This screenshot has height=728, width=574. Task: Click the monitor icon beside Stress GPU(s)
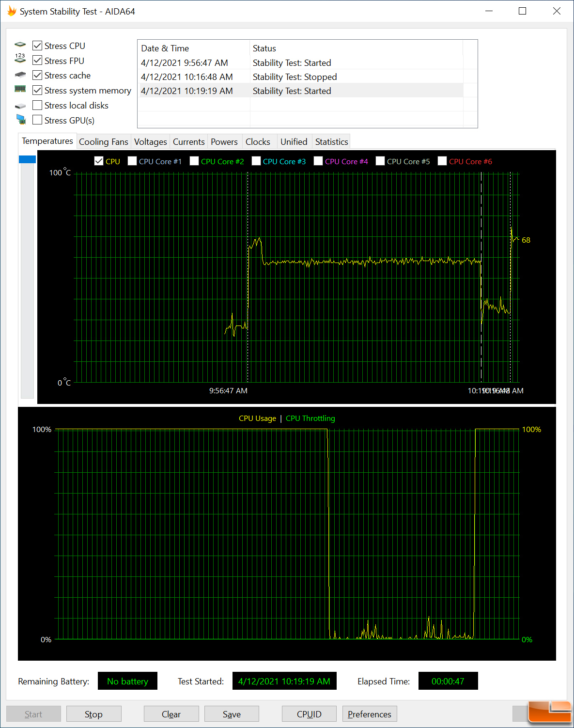pos(21,119)
